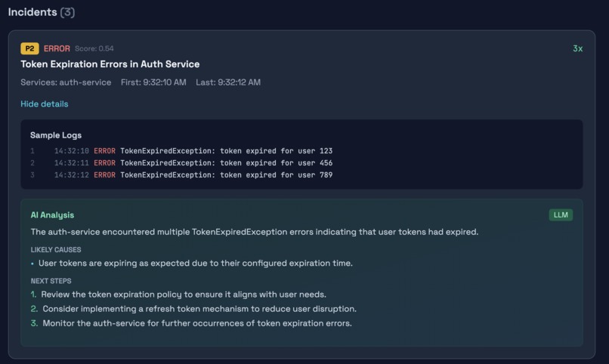This screenshot has height=364, width=609.
Task: Click the LIKELY CAUSES label
Action: [x=56, y=249]
